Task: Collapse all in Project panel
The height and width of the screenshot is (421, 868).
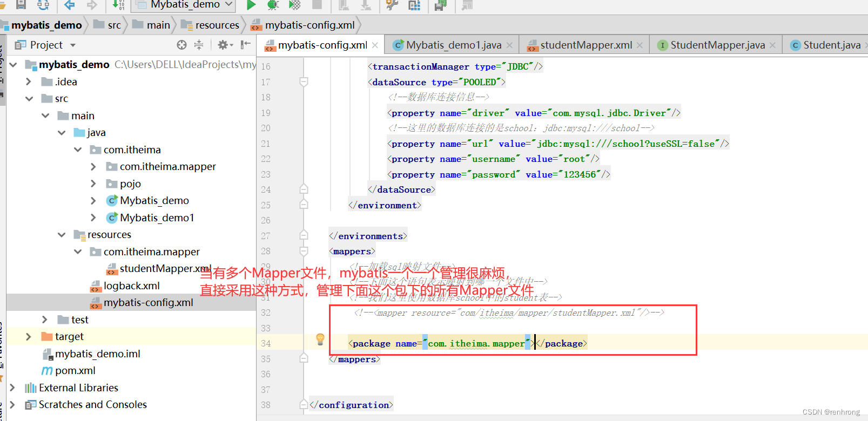Action: pyautogui.click(x=199, y=45)
